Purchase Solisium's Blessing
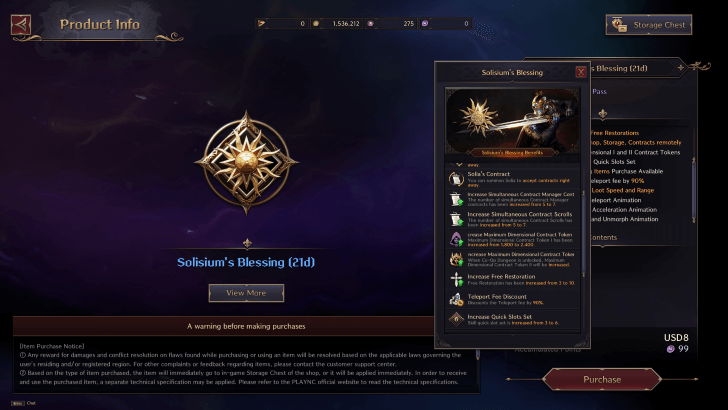 pos(602,379)
